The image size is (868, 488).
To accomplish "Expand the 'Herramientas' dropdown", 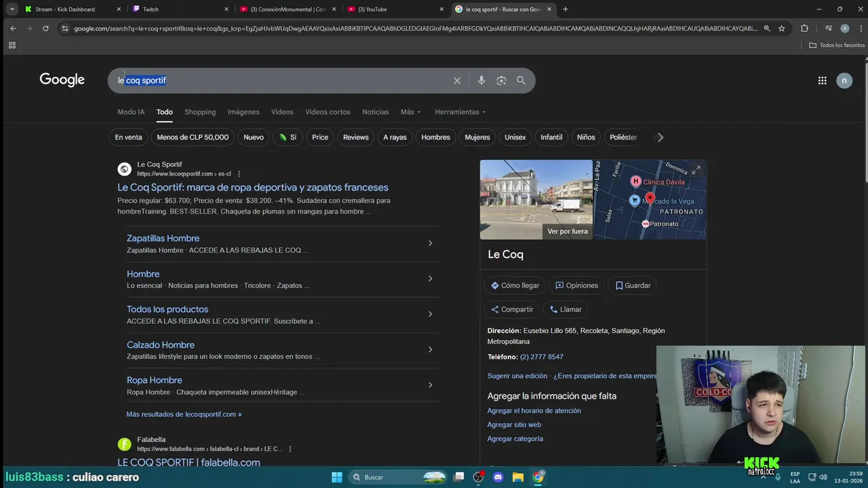I will tap(460, 112).
